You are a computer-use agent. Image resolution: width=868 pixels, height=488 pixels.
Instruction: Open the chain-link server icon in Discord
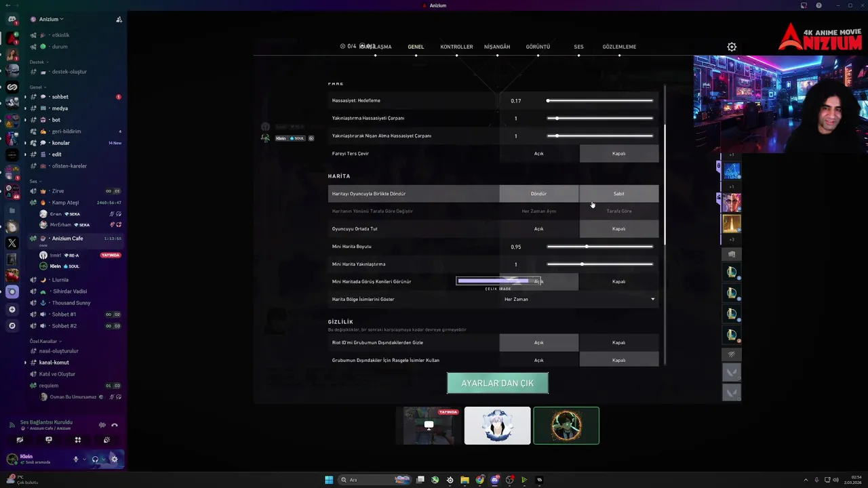pyautogui.click(x=12, y=87)
